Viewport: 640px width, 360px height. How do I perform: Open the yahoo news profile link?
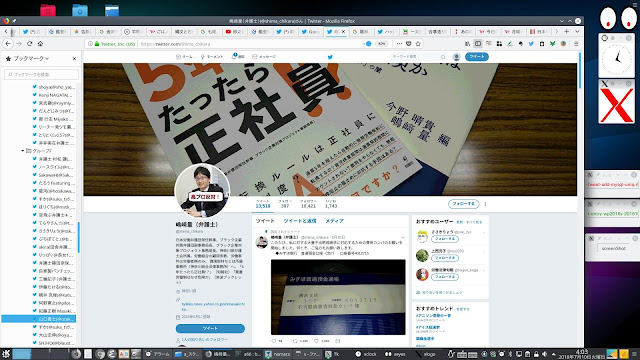click(213, 307)
